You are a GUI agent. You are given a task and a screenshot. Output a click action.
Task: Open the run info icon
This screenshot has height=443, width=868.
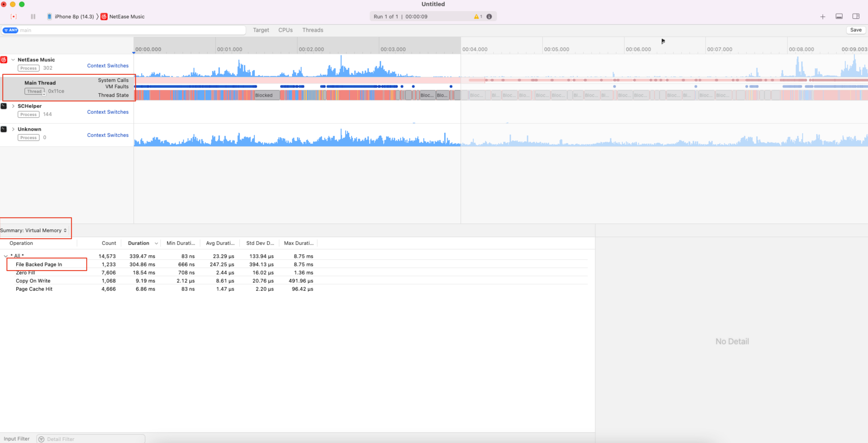tap(489, 17)
